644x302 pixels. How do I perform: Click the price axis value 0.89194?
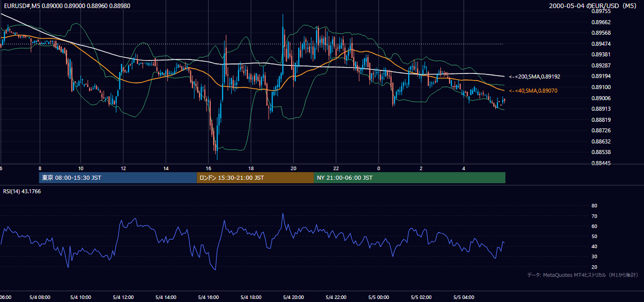pos(601,76)
